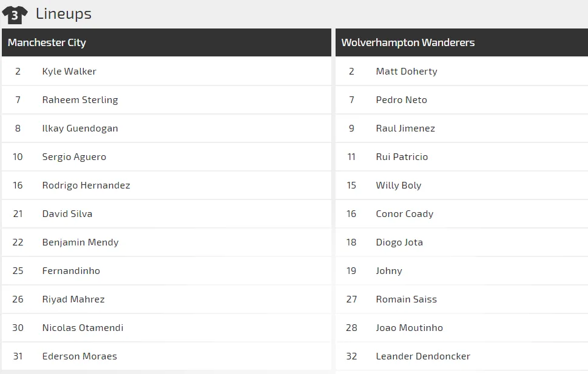Select Leander Dendoncker's row
Image resolution: width=588 pixels, height=374 pixels.
point(423,356)
